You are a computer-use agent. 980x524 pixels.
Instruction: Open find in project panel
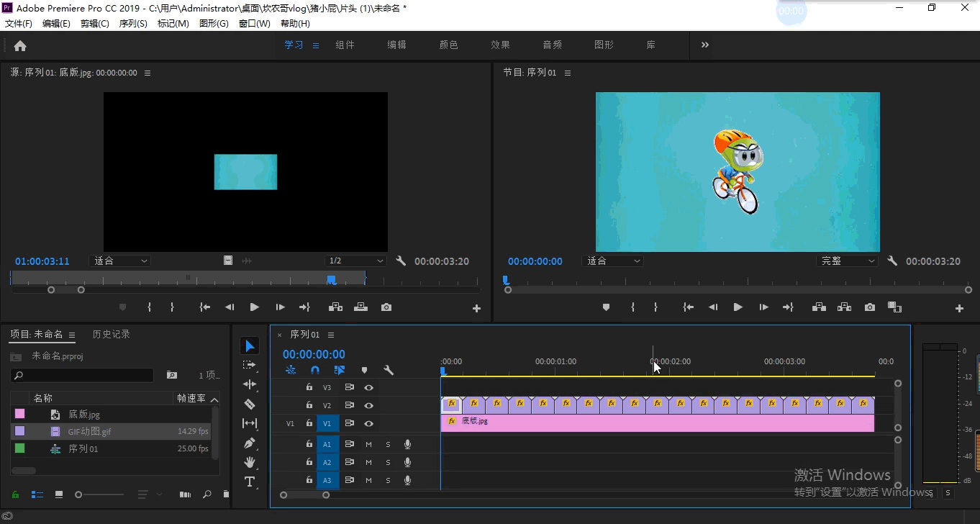coord(207,494)
